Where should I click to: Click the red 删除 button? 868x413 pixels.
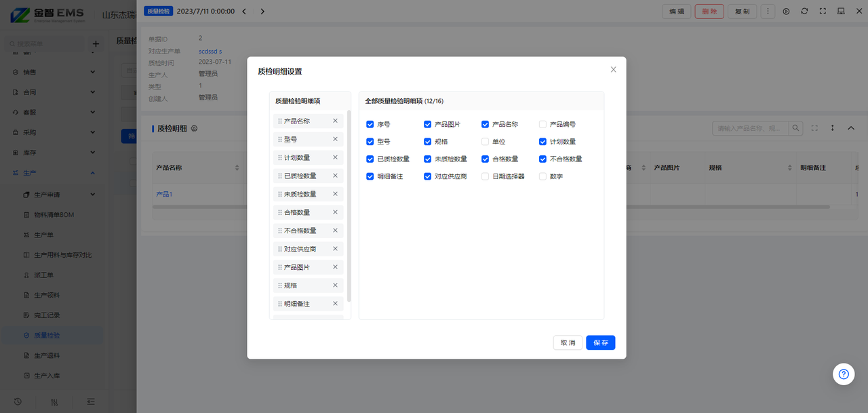pos(709,12)
